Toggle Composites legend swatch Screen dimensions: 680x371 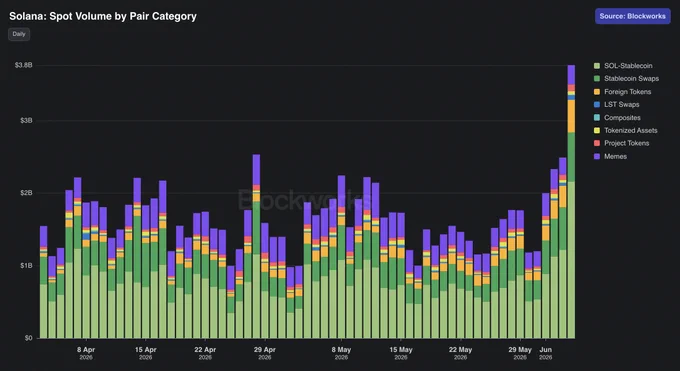597,118
